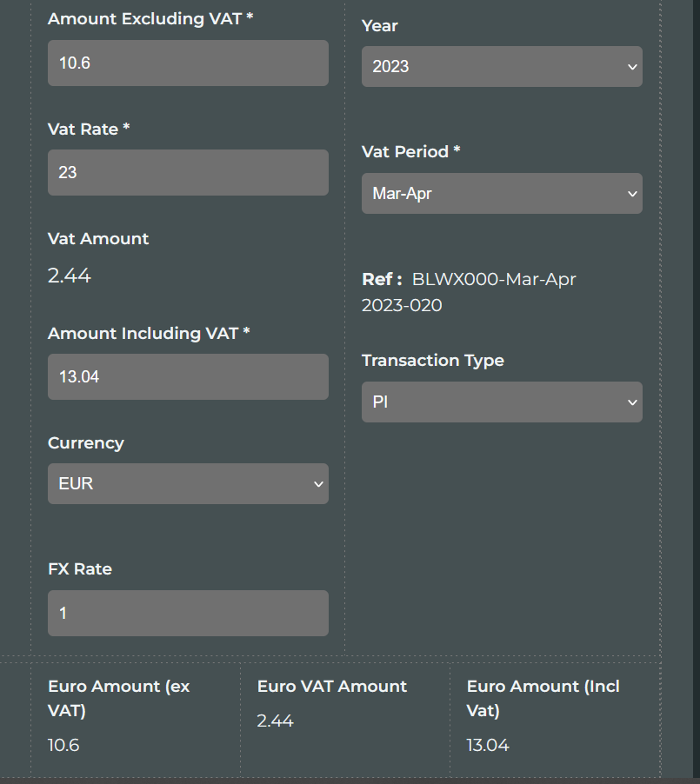Viewport: 700px width, 784px height.
Task: Click the Vat Period label
Action: (x=410, y=151)
